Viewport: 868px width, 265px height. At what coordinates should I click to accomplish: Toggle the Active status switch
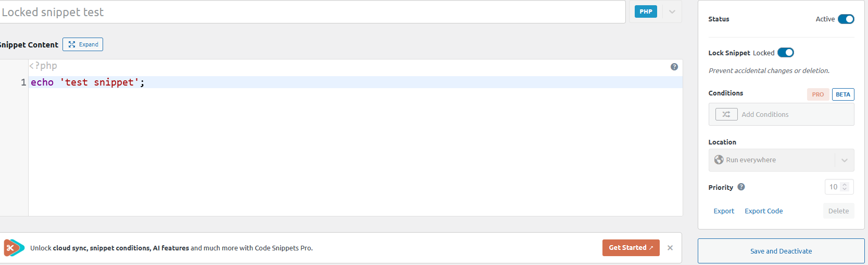tap(846, 19)
